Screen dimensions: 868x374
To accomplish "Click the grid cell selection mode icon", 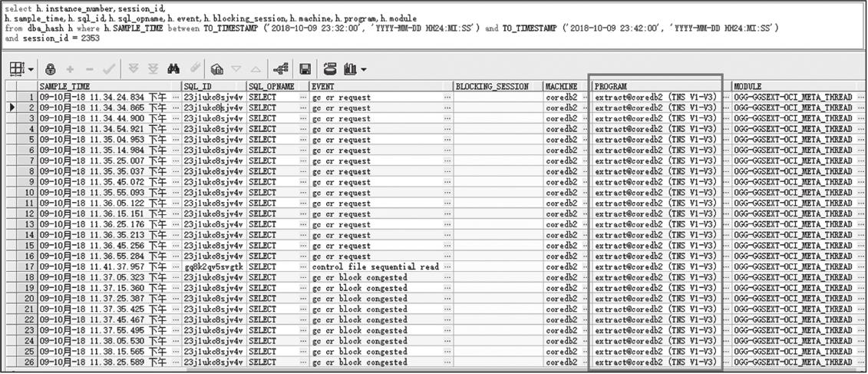I will click(17, 69).
